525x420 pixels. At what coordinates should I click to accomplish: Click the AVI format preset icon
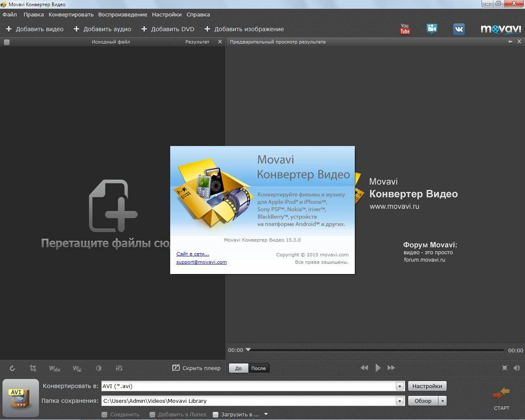(21, 398)
